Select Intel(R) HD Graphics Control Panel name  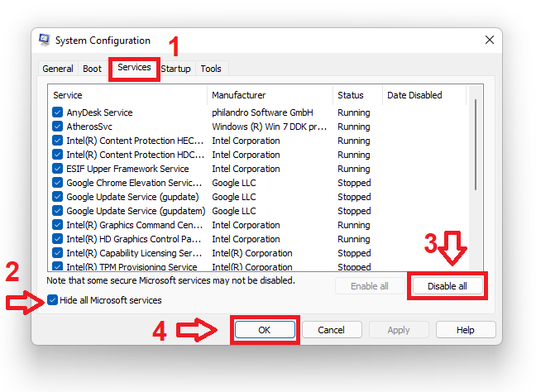click(134, 239)
